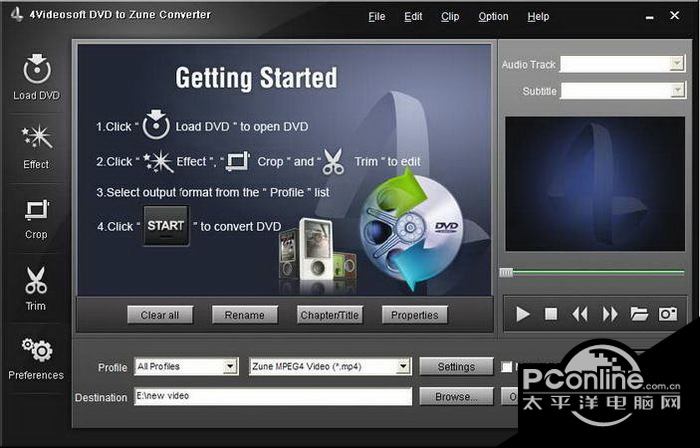Expand the Zune MPEG4 Video format dropdown
Image resolution: width=700 pixels, height=448 pixels.
click(x=403, y=367)
